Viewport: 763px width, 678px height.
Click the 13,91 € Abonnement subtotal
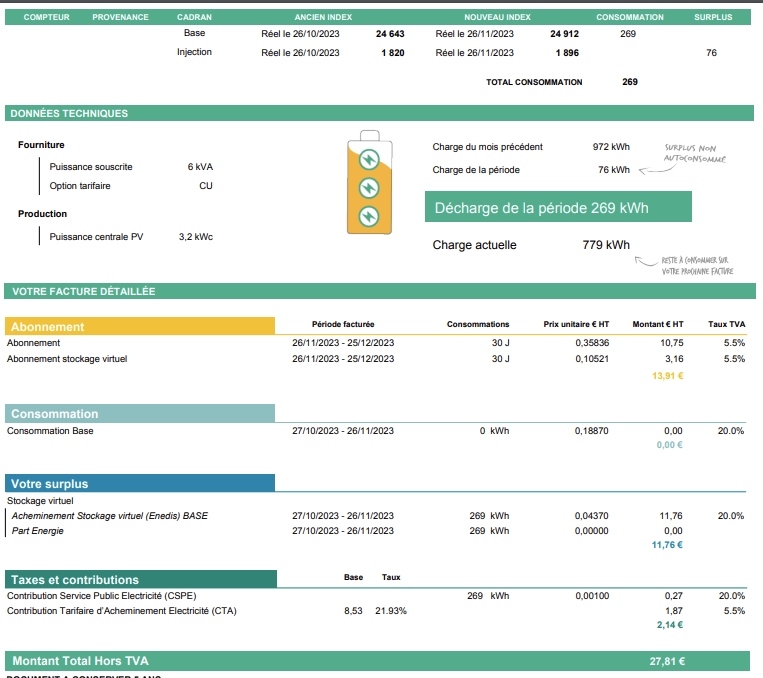[x=667, y=375]
